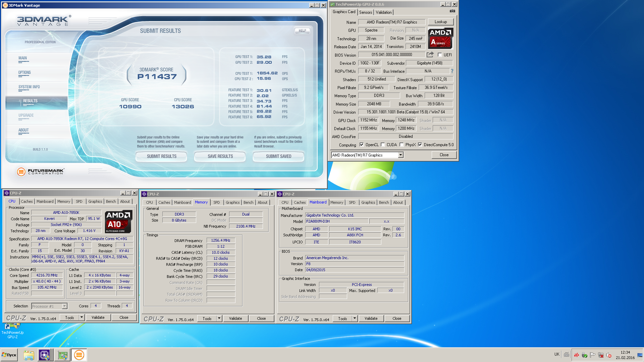Open the TechPowerUp GPU-Z desktop shortcut

tap(12, 330)
